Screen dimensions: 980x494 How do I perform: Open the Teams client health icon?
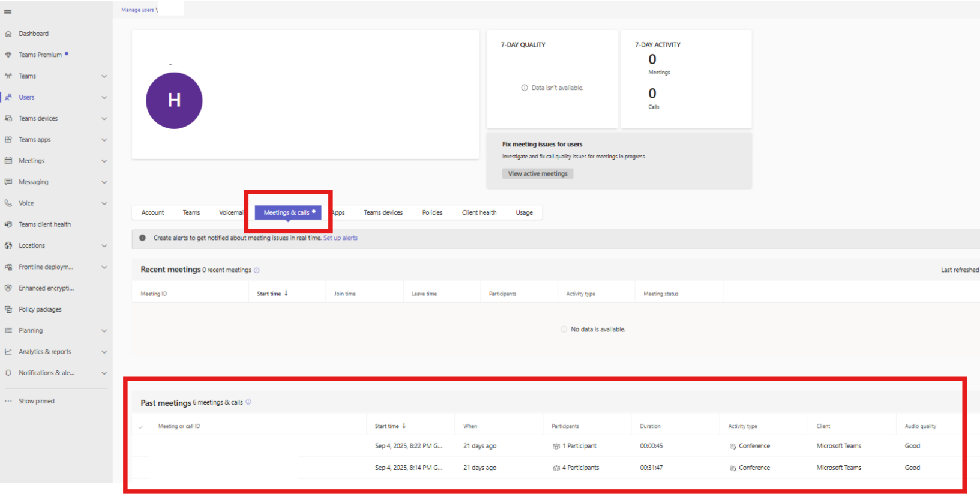click(x=8, y=224)
